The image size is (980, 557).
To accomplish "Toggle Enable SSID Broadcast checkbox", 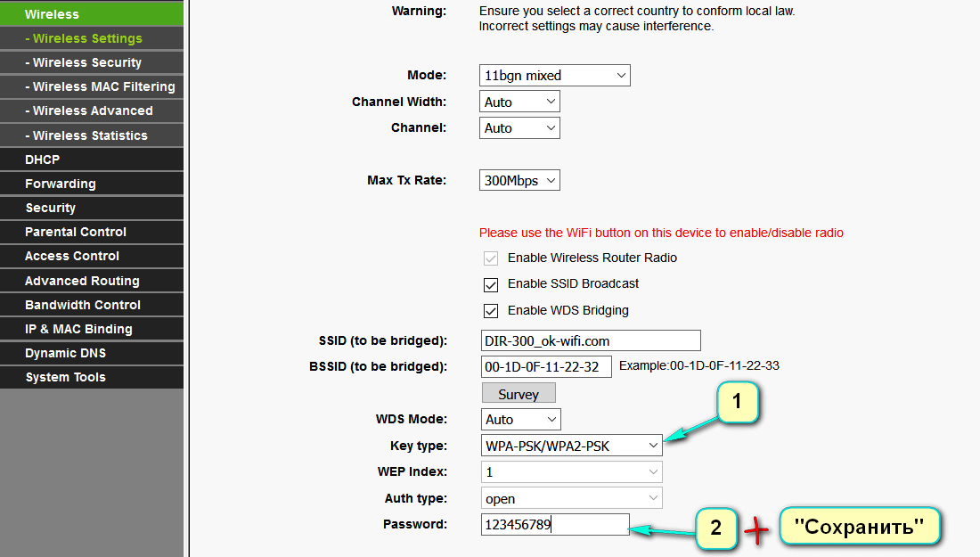I will (x=491, y=285).
